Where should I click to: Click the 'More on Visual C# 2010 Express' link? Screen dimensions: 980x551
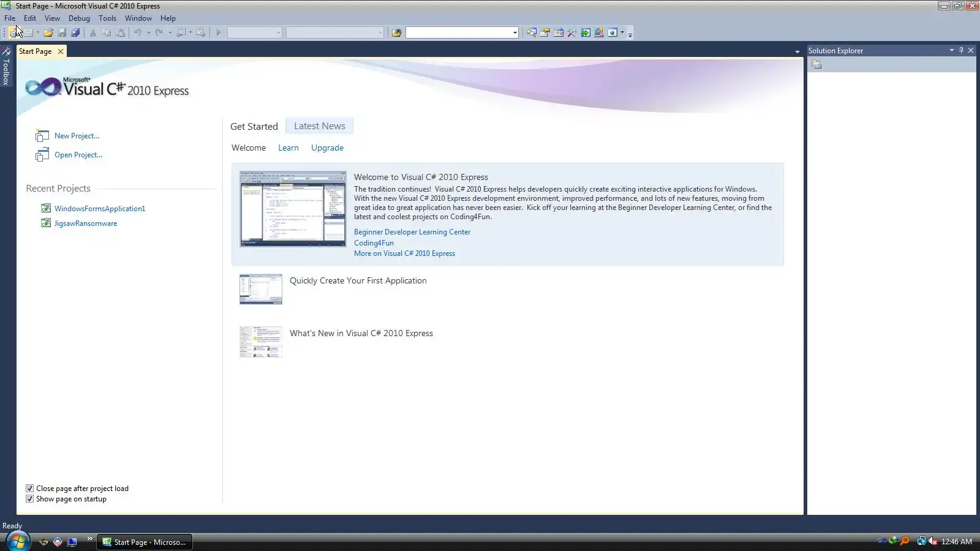click(x=404, y=253)
